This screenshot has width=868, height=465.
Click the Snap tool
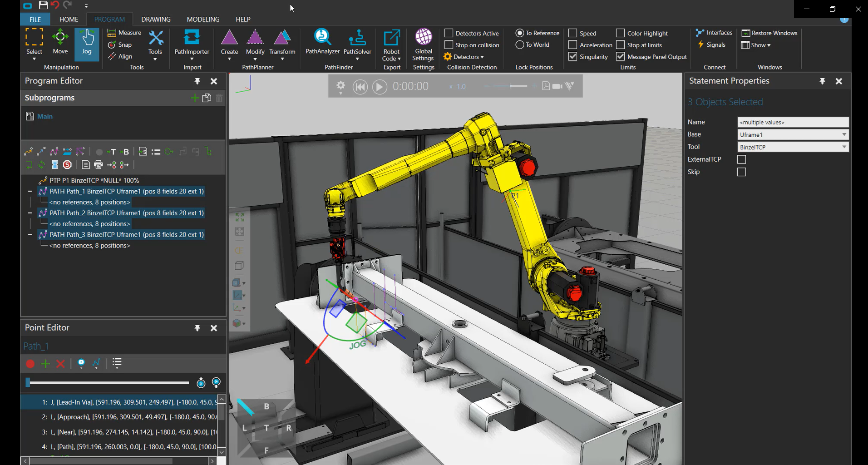click(120, 45)
